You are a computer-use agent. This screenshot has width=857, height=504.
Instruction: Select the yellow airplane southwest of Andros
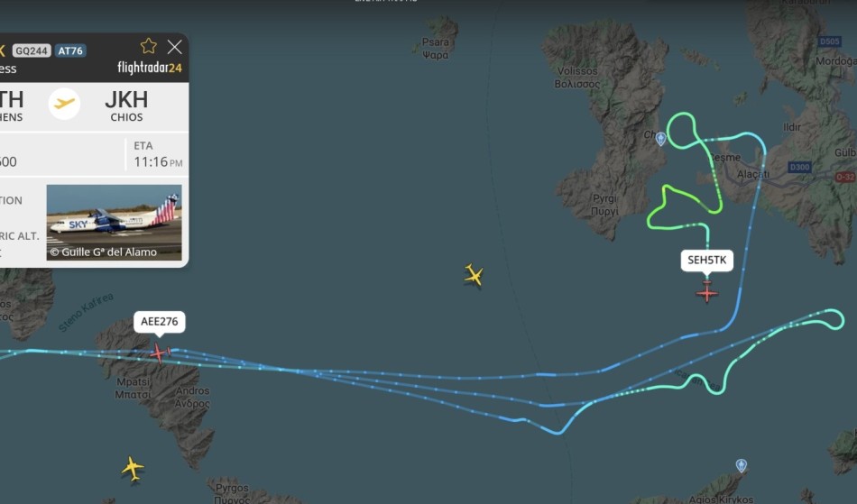tap(133, 468)
